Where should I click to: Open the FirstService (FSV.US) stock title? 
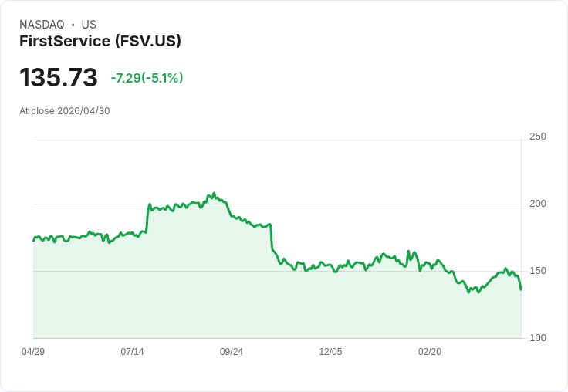[x=100, y=42]
